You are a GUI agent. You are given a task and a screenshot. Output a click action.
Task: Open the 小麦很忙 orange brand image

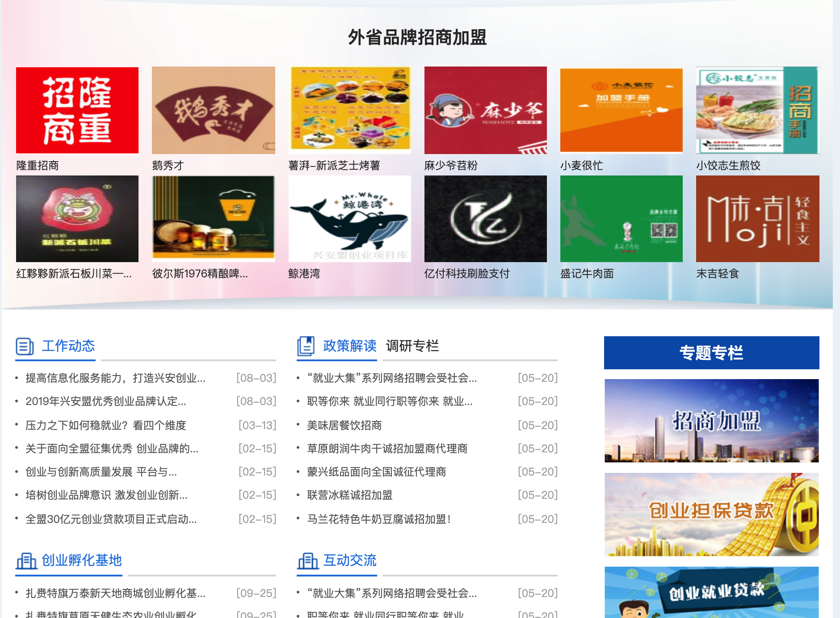coord(622,110)
